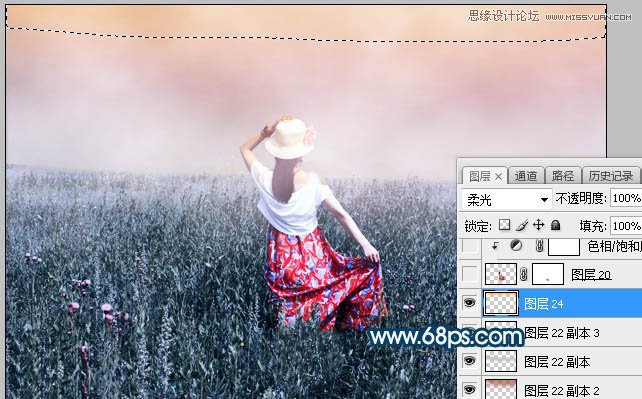Close the 图层 tab with its x
The height and width of the screenshot is (399, 642).
pos(498,176)
